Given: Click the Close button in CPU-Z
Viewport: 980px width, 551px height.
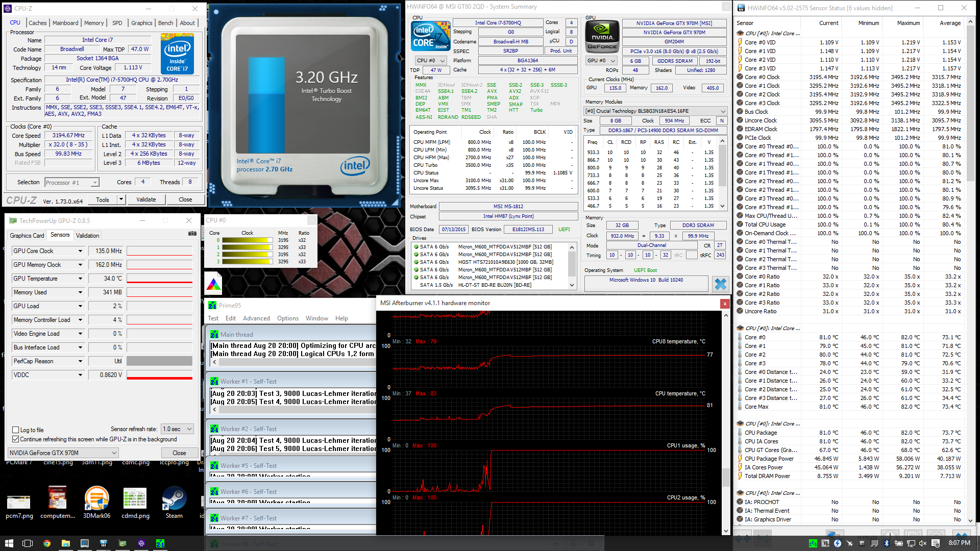Looking at the screenshot, I should [185, 199].
